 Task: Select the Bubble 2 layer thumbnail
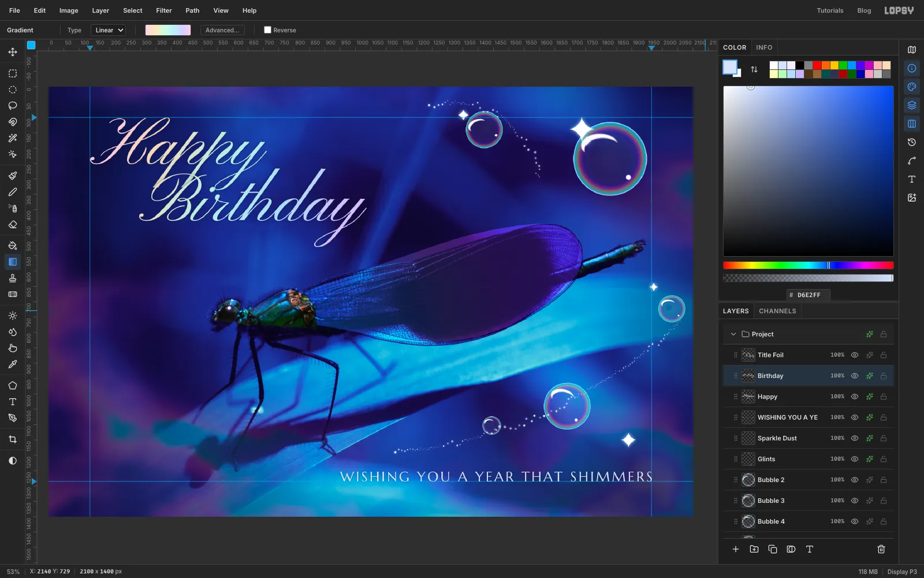(x=748, y=480)
